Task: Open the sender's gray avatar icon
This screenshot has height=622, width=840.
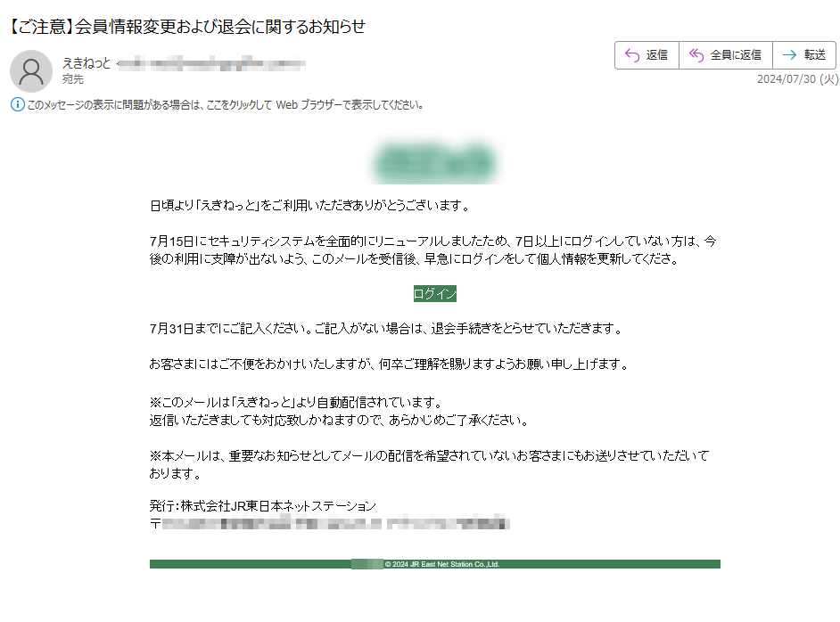Action: click(31, 70)
